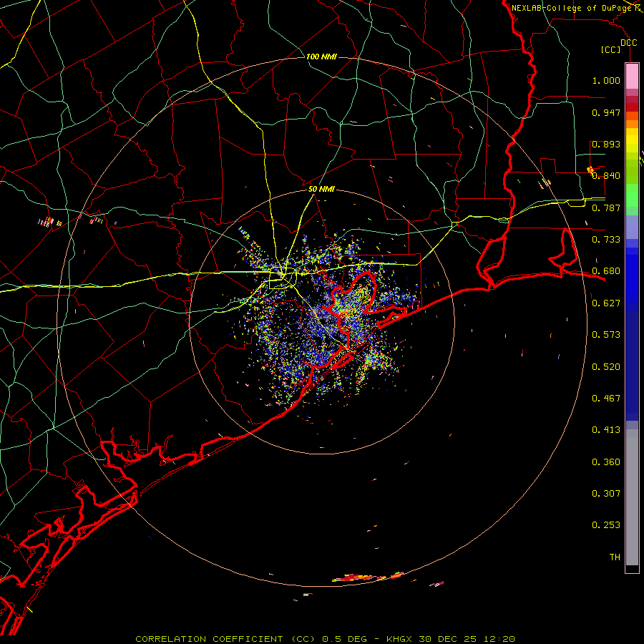The image size is (644, 644).
Task: Click the NEXLAB-College of DuPage credit text
Action: point(572,8)
